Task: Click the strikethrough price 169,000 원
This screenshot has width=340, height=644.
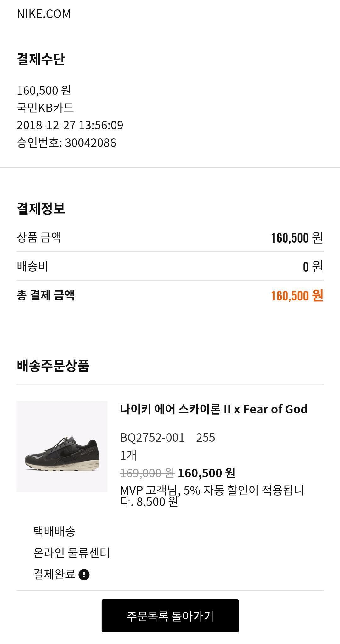Action: 147,473
